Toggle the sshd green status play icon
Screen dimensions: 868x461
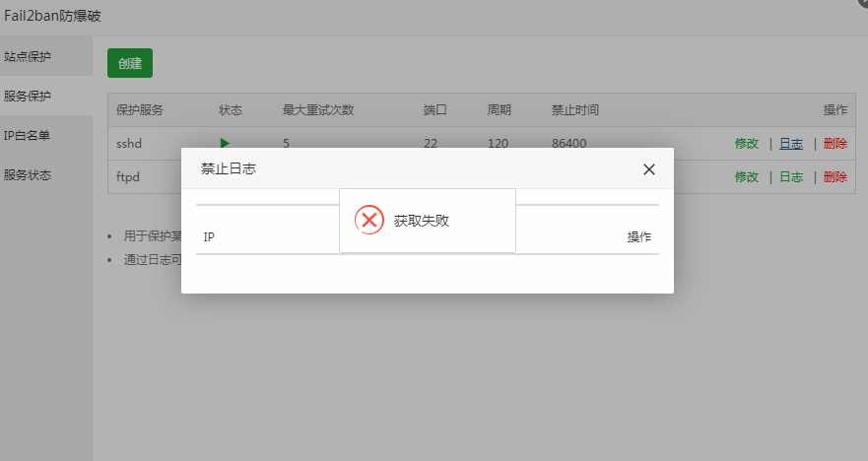pos(225,143)
